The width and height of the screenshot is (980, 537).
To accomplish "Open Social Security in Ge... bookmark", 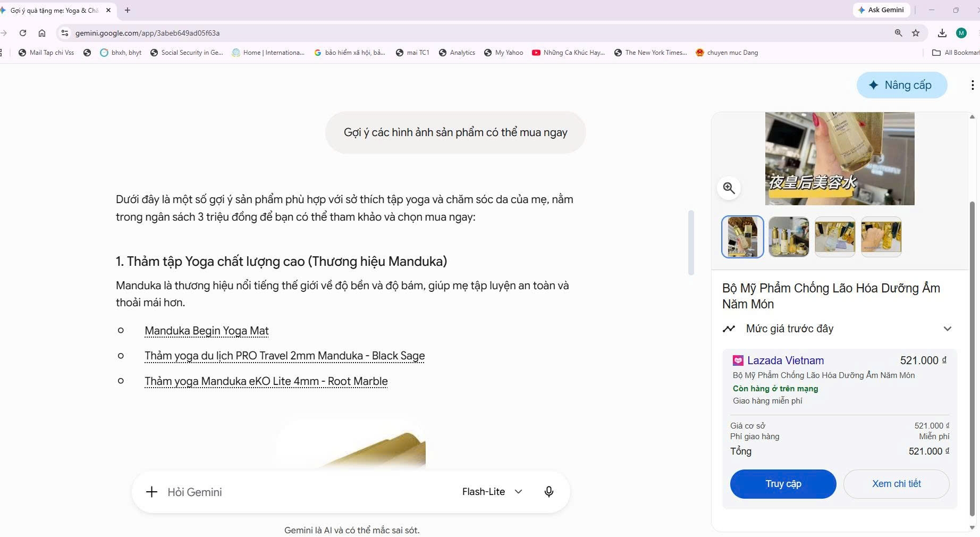I will [x=187, y=53].
